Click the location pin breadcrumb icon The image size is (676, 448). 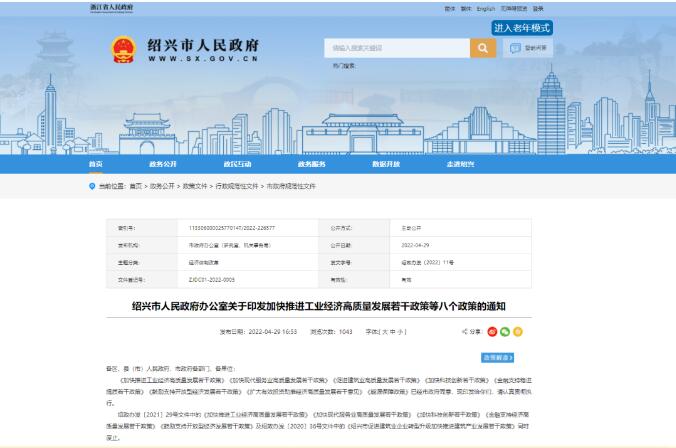click(x=93, y=186)
